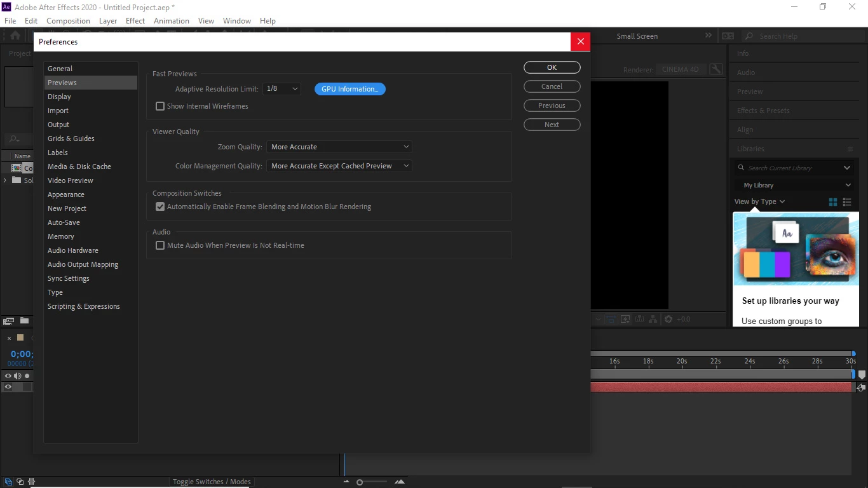Click the comp button at timeline right edge
The image size is (868, 488).
tap(861, 387)
